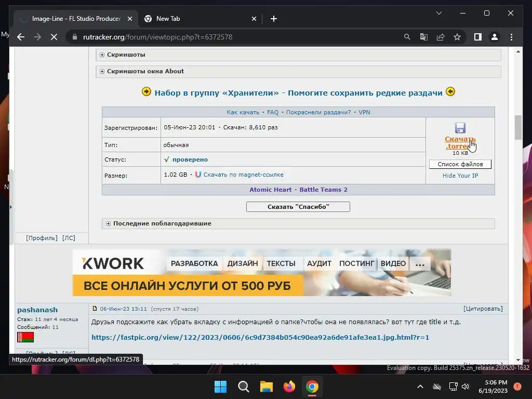Open the FAQ link
This screenshot has height=399, width=532.
273,112
